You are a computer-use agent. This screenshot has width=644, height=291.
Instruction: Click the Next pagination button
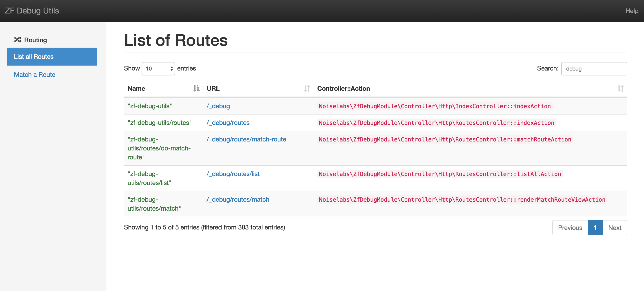[615, 227]
